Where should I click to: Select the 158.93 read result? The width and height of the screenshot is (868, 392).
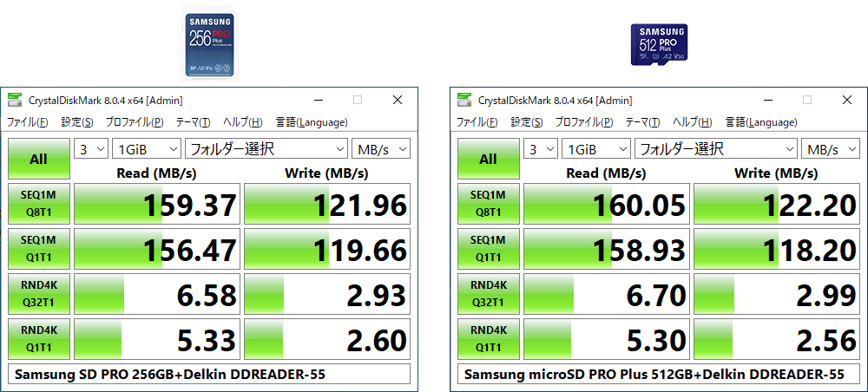[607, 249]
